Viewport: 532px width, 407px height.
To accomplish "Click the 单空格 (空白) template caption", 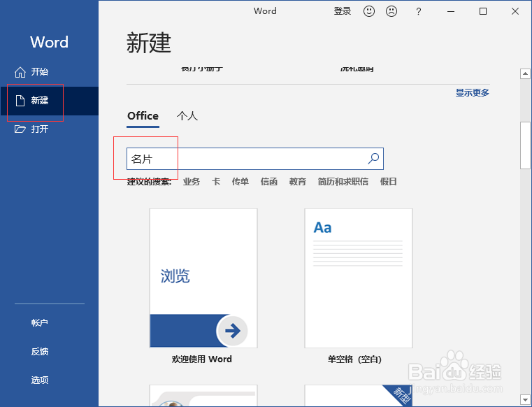I will pyautogui.click(x=354, y=359).
